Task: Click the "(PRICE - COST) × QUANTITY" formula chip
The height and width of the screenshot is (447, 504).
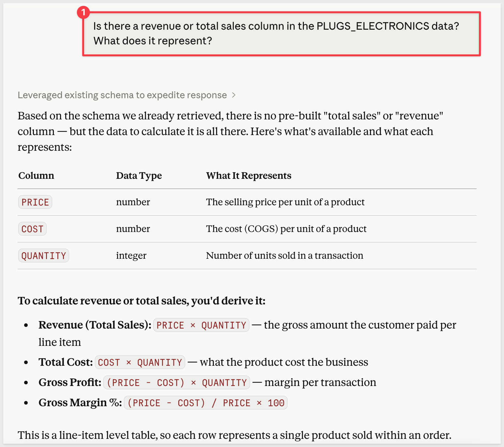Action: pyautogui.click(x=177, y=383)
